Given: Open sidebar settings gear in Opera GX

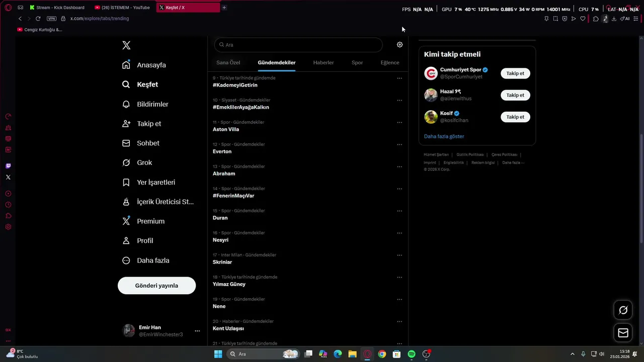Looking at the screenshot, I should tap(8, 227).
